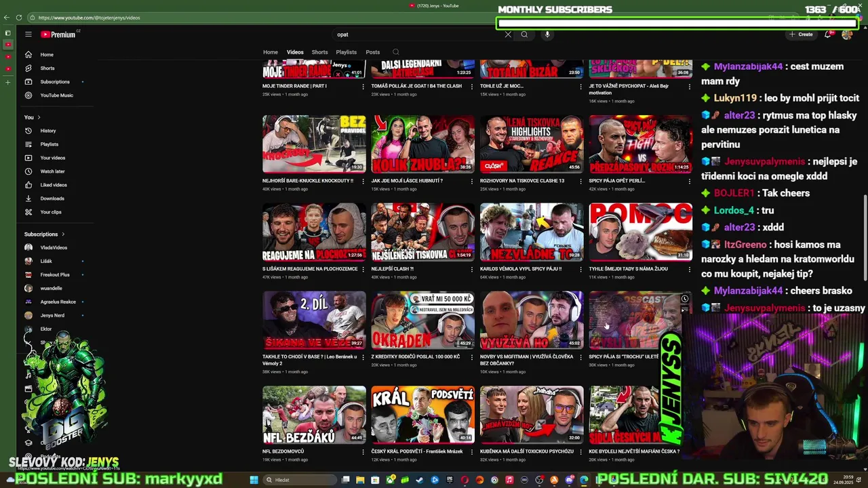Open a new tab with the plus button

coord(7,83)
